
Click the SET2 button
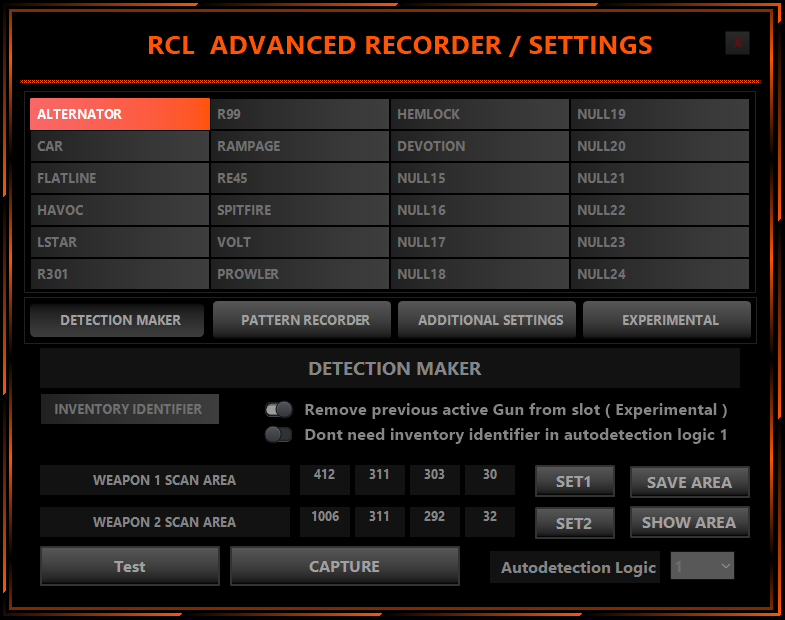(x=575, y=523)
